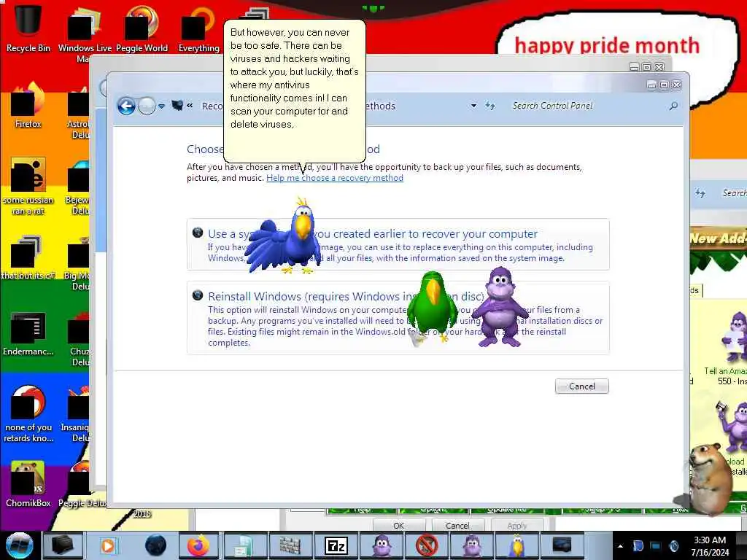Select the "some russian ran a rat" desktop icon
Viewport: 747px width, 560px height.
pos(28,187)
